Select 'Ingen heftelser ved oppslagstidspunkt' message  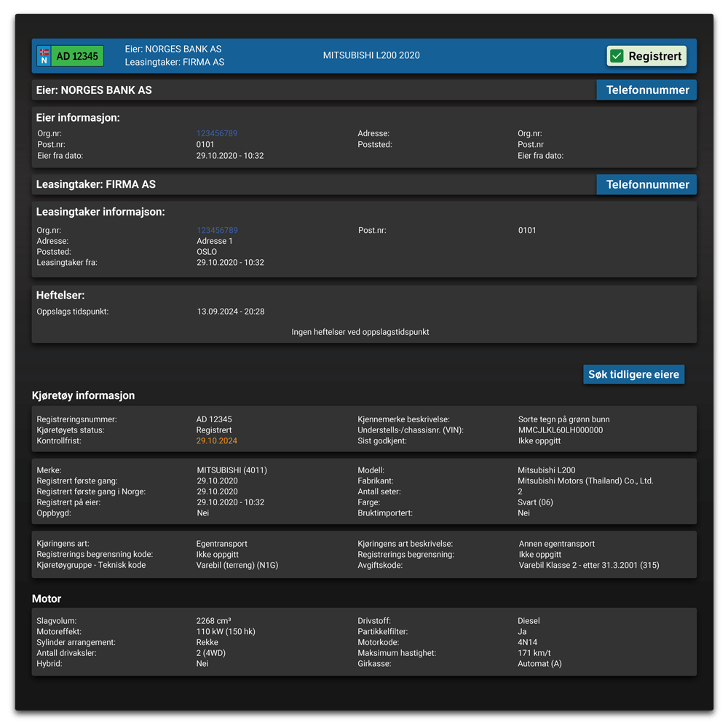point(360,332)
